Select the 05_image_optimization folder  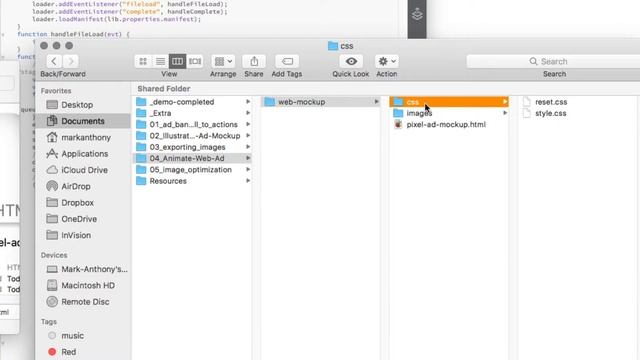pyautogui.click(x=193, y=170)
